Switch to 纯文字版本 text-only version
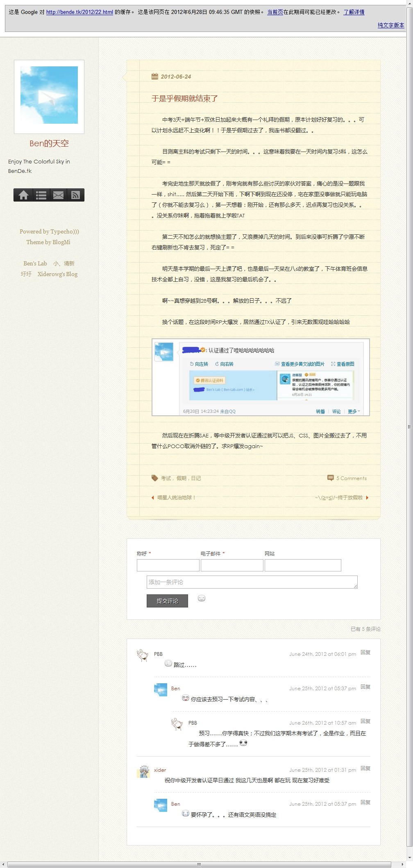The height and width of the screenshot is (868, 413). (391, 25)
